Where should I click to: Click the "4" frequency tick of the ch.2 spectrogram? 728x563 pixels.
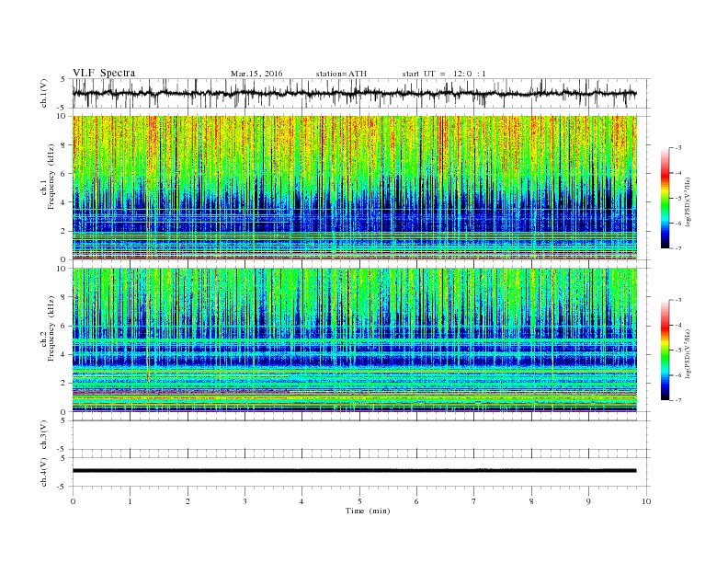(x=64, y=354)
